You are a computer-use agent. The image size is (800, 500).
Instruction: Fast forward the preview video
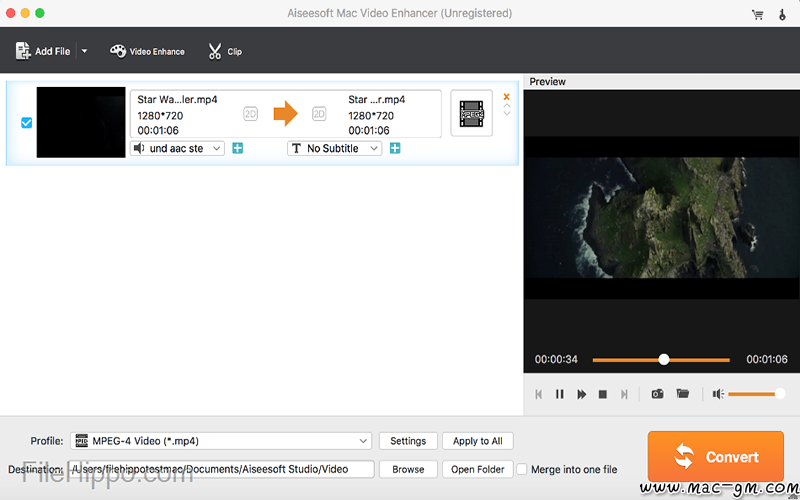[x=581, y=394]
